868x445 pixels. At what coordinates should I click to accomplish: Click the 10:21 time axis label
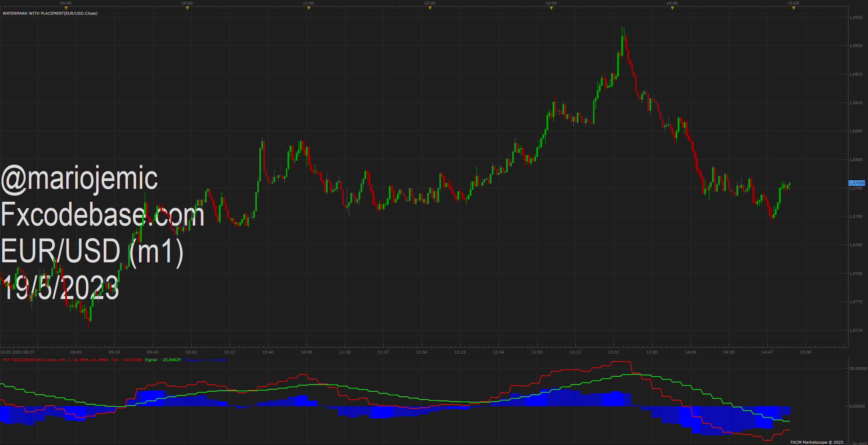[230, 352]
